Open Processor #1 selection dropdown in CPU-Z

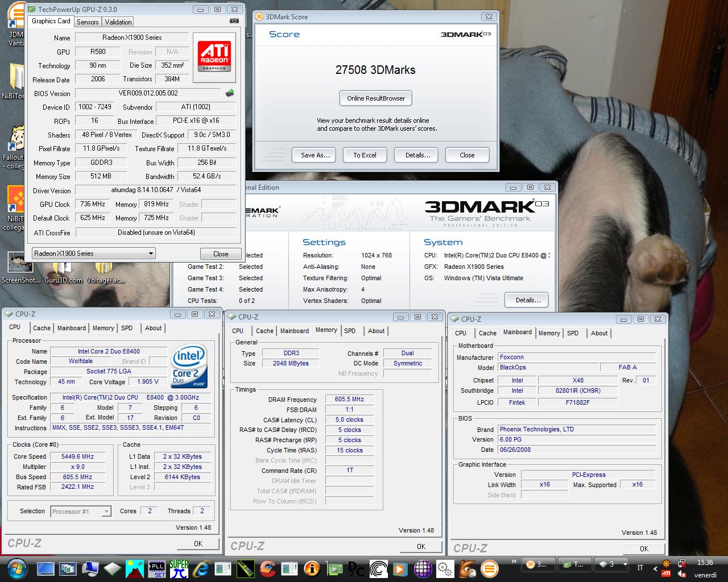(x=81, y=512)
